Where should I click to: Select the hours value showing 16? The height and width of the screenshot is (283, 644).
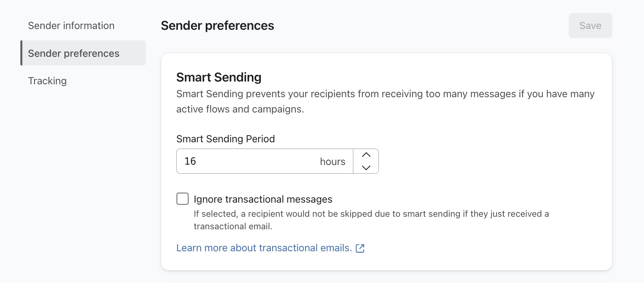[x=190, y=161]
